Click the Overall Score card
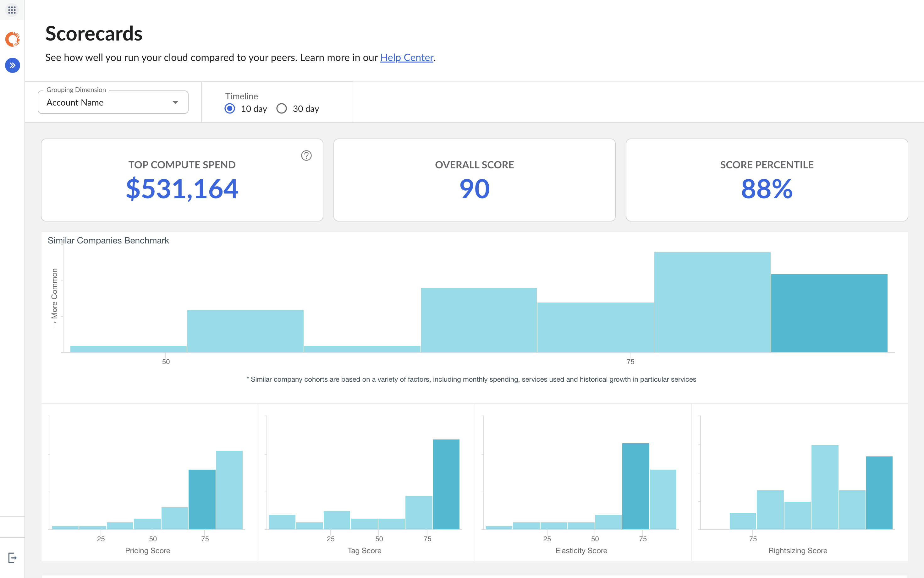Viewport: 924px width, 578px height. coord(474,180)
